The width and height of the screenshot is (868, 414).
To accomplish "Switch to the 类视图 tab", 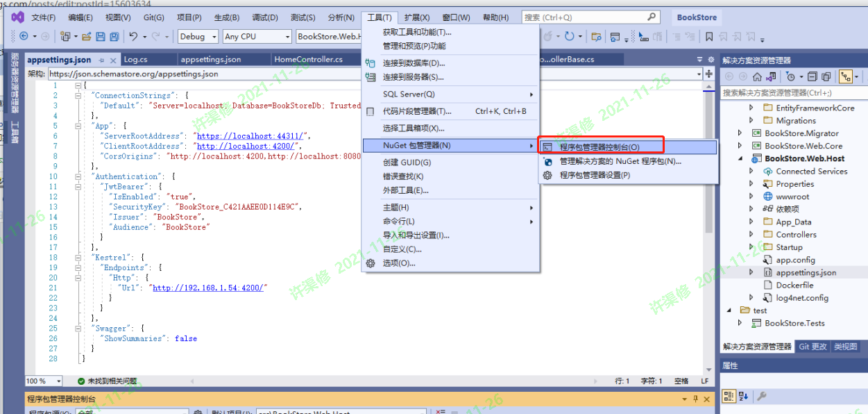I will [x=846, y=347].
